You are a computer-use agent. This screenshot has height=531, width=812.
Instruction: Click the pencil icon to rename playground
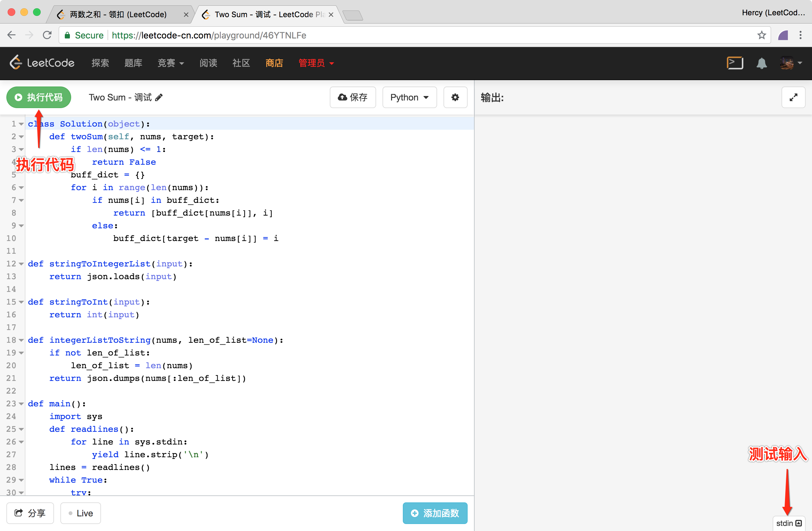(x=159, y=98)
